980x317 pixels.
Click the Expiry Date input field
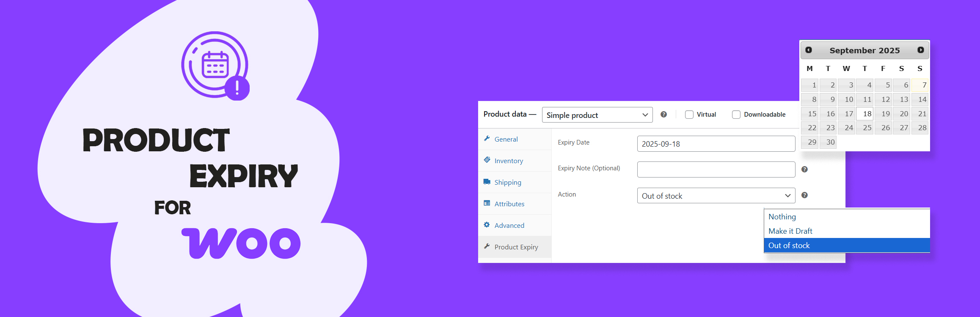coord(716,144)
